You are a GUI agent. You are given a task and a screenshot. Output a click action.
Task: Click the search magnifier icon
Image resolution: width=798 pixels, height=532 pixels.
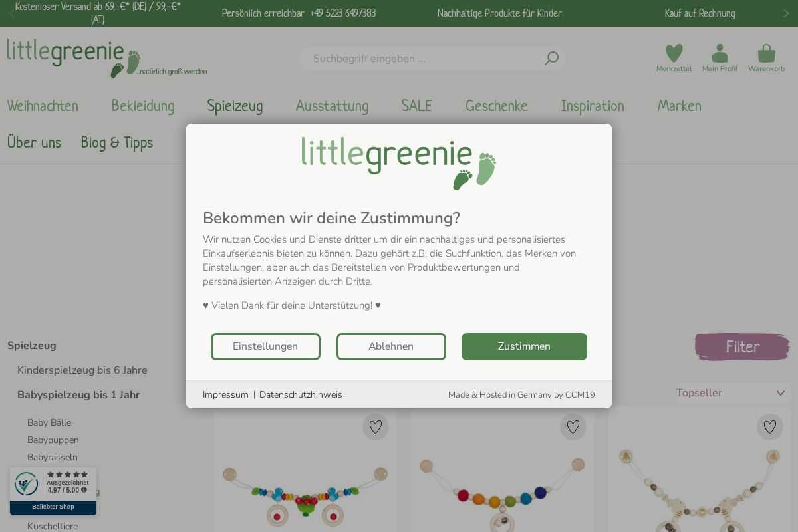(551, 59)
